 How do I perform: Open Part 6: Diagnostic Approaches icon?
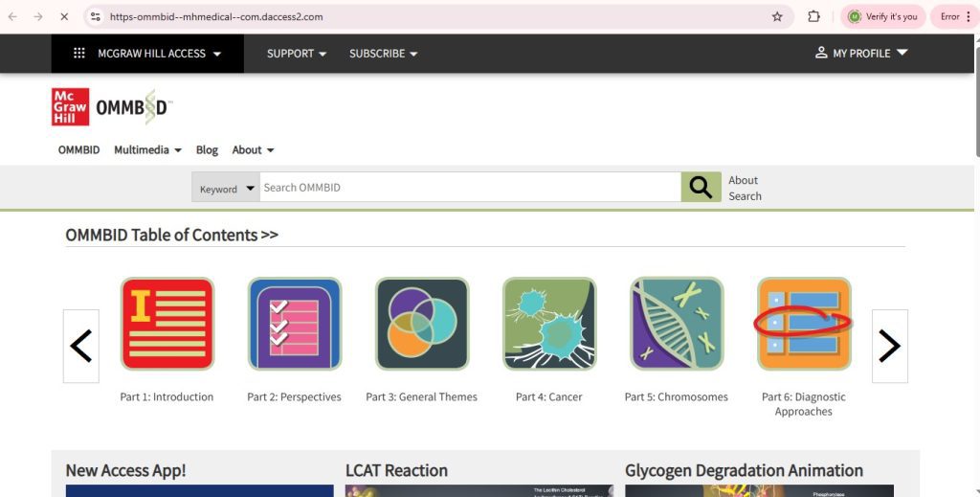click(x=804, y=324)
